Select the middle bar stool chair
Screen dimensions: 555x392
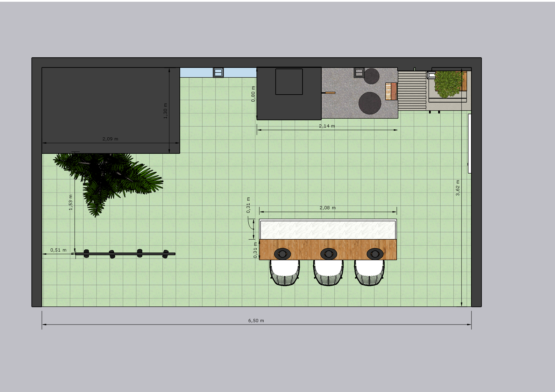point(328,273)
